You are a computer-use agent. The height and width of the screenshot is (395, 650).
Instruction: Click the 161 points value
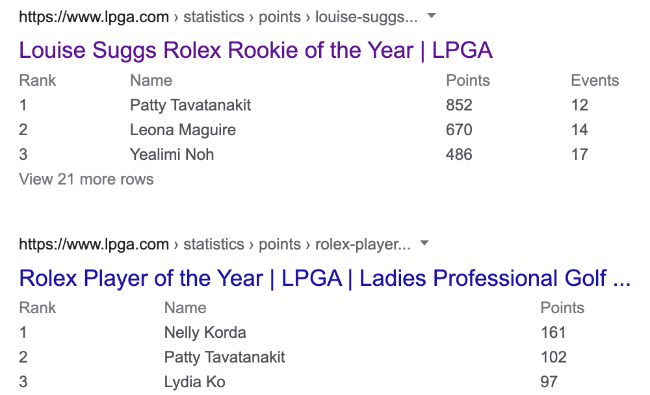click(x=553, y=332)
